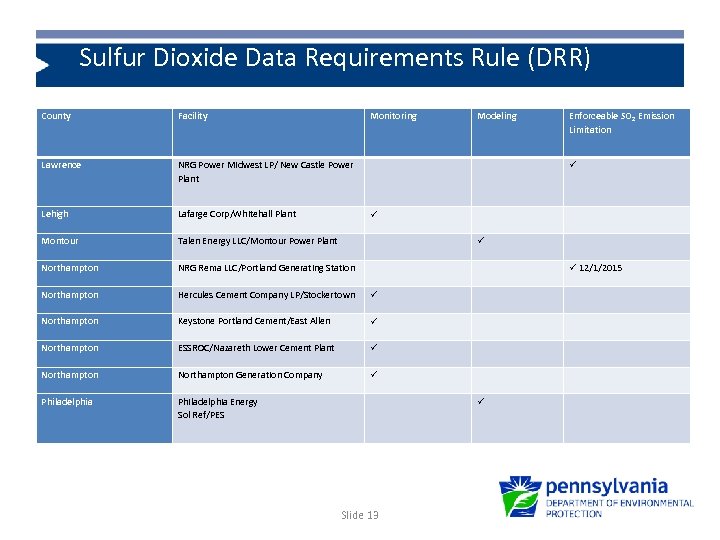Viewport: 720px width, 540px height.
Task: Click the monitoring checkmark for Northampton Generation Company
Action: pyautogui.click(x=374, y=374)
